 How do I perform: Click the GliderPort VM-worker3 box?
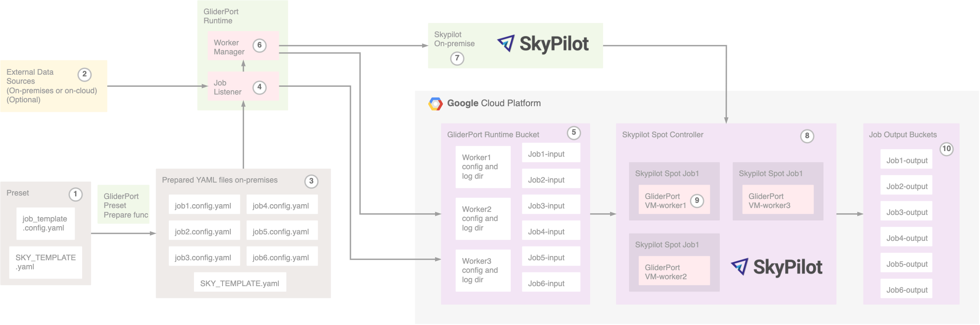[778, 200]
